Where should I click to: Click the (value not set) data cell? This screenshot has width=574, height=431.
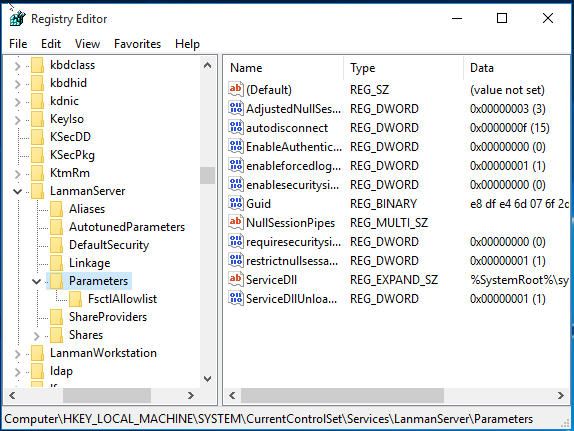[507, 90]
